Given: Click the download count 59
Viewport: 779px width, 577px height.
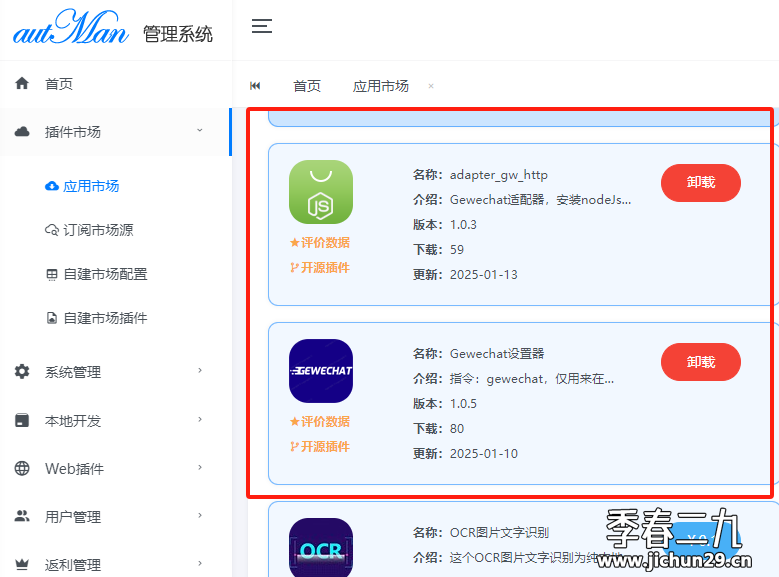Looking at the screenshot, I should click(x=457, y=249).
